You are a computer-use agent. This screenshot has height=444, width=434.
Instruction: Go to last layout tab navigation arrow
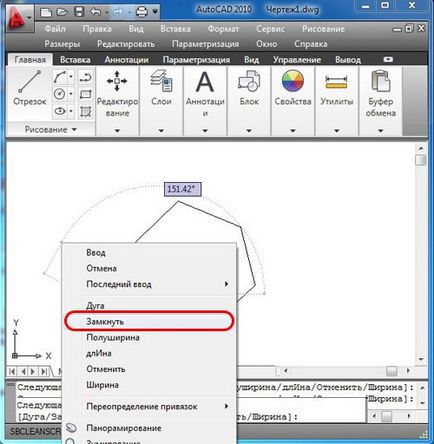click(44, 371)
